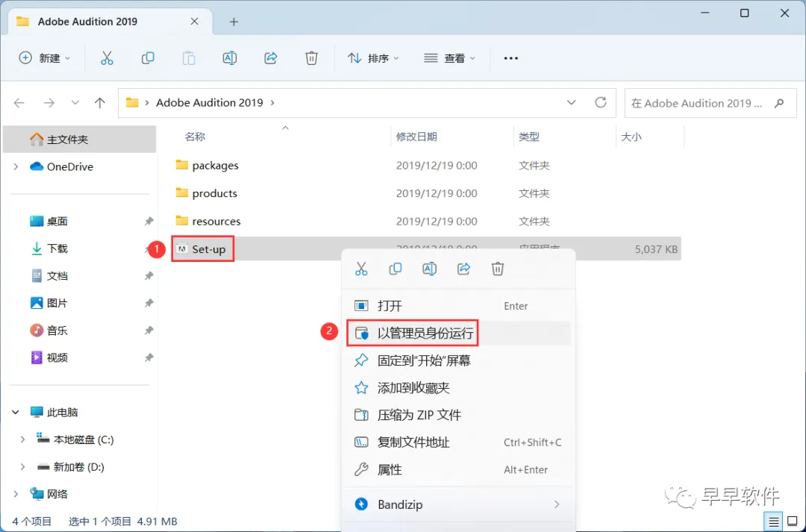The width and height of the screenshot is (806, 532).
Task: Go back with the left arrow
Action: pyautogui.click(x=19, y=103)
